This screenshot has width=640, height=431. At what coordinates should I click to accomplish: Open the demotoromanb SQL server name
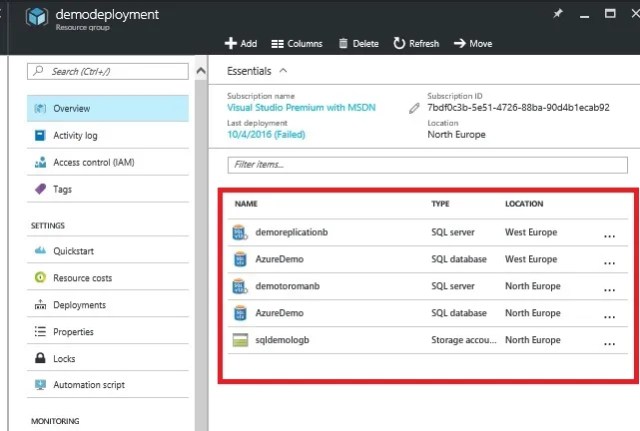click(x=287, y=286)
